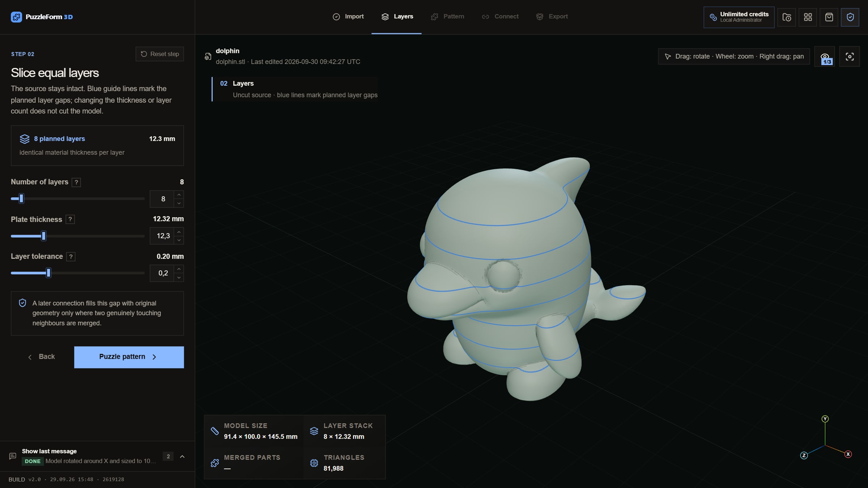The image size is (868, 488).
Task: Click the Unlimited credits badge
Action: [739, 17]
